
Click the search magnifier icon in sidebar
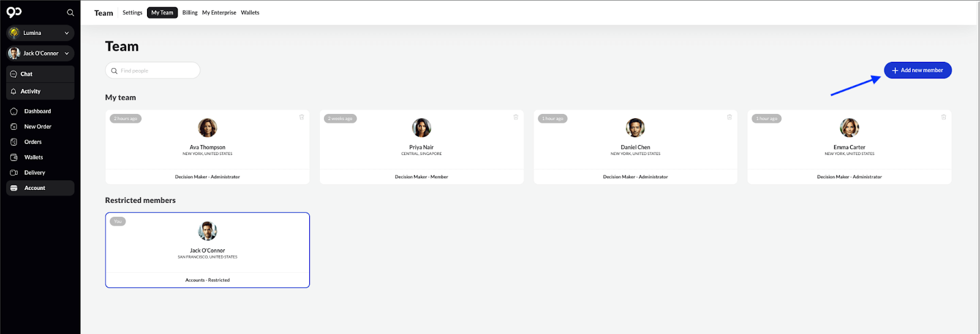pyautogui.click(x=70, y=13)
